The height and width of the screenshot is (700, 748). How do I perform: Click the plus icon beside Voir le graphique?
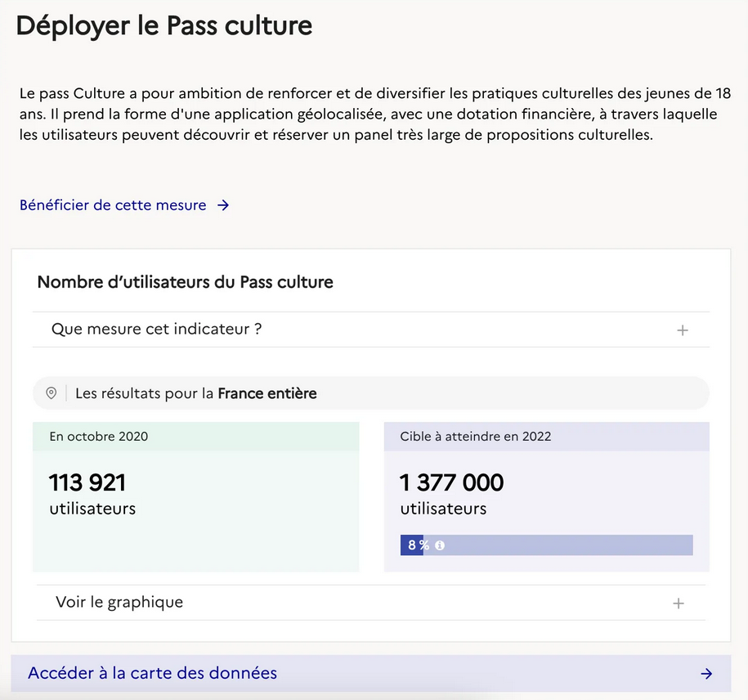coord(679,604)
